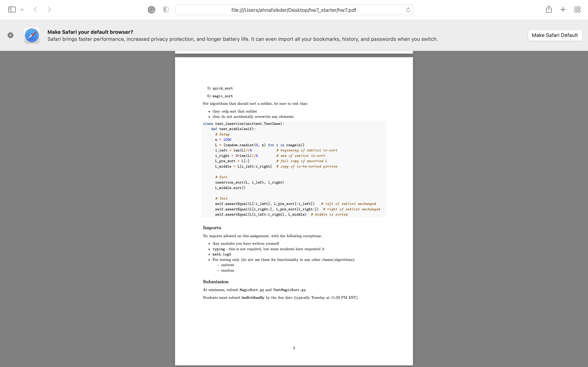This screenshot has height=367, width=588.
Task: Click Make Safari Default
Action: 555,35
